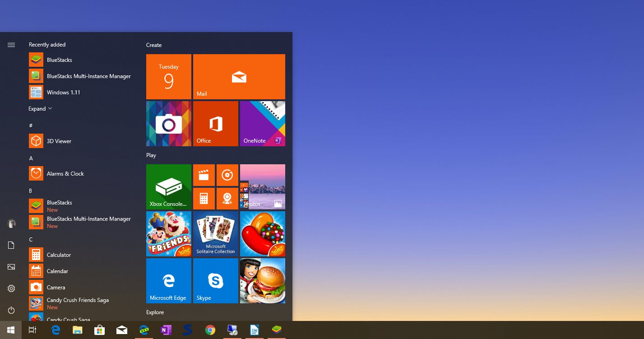Open Pictures from Start menu rail

pos(11,267)
